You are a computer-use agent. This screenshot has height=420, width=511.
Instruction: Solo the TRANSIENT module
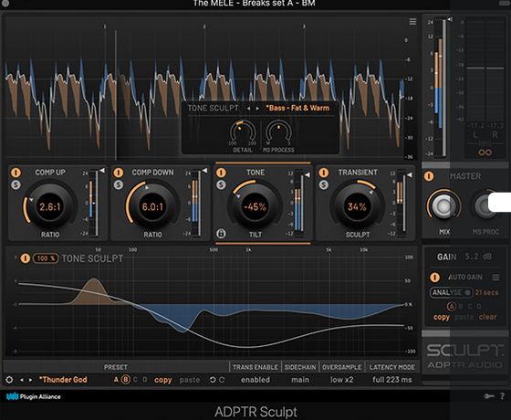[x=324, y=184]
